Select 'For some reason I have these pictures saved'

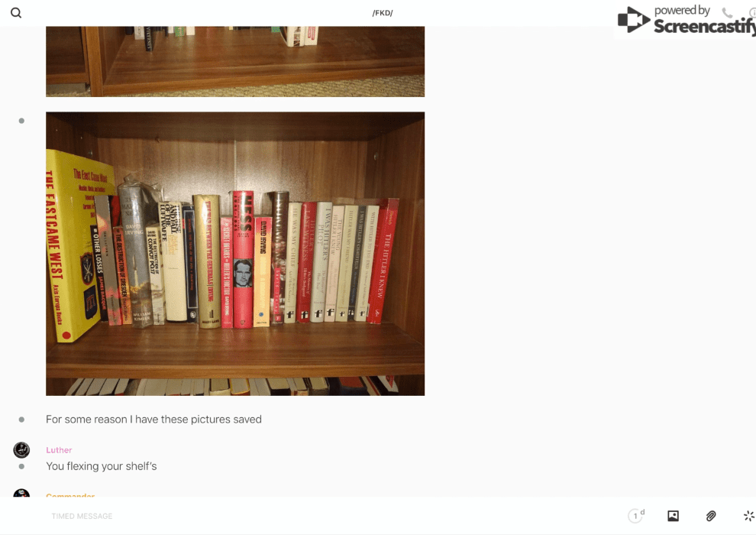(x=153, y=420)
